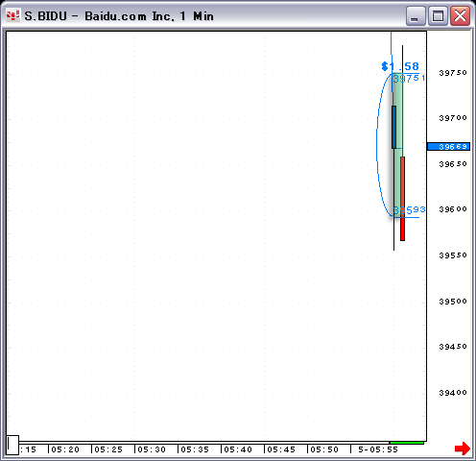Select the red candlestick body
Screen dimensions: 476x461
[402, 199]
